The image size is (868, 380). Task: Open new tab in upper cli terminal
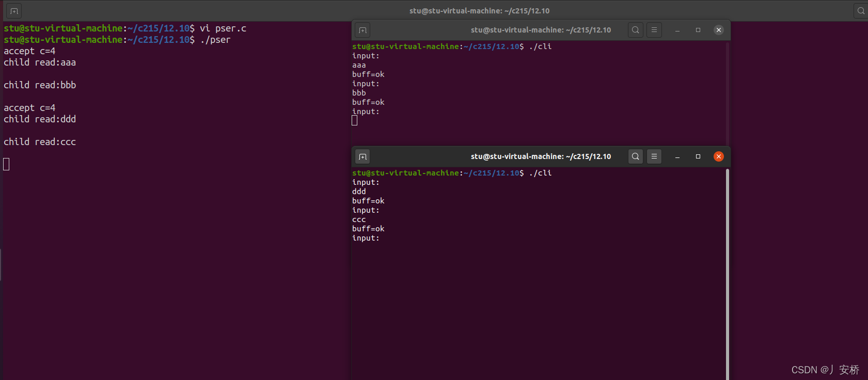[x=363, y=30]
